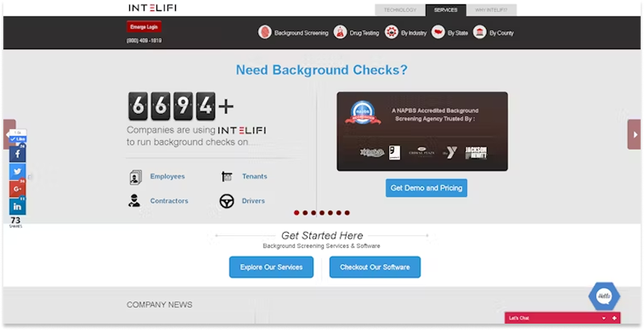Click the Need Background Checks heading
The height and width of the screenshot is (330, 644).
(321, 70)
